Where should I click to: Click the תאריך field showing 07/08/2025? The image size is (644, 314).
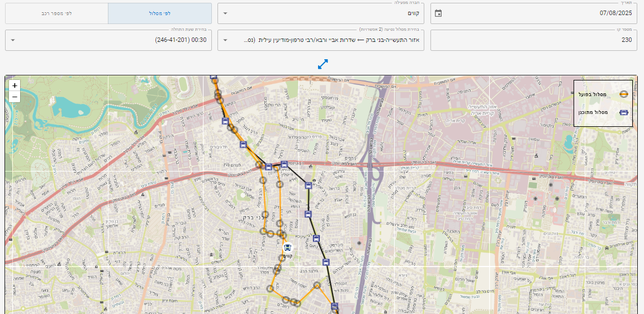[534, 13]
